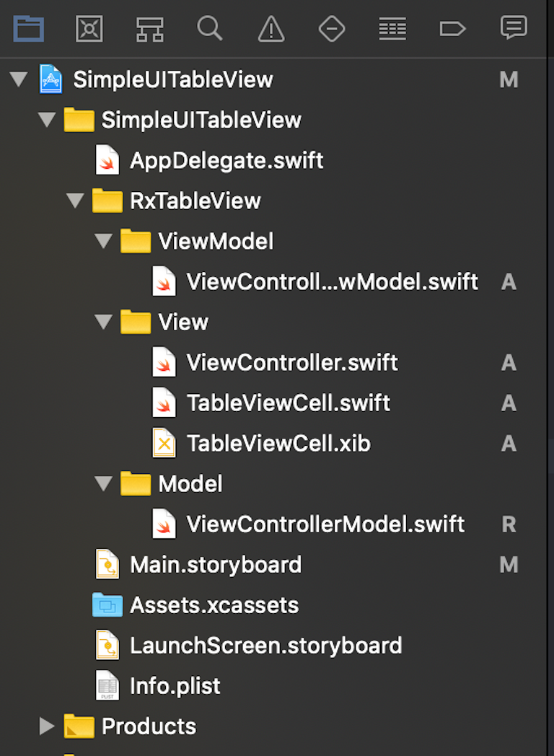Open the Debug navigator icon
The image size is (554, 756).
(392, 29)
